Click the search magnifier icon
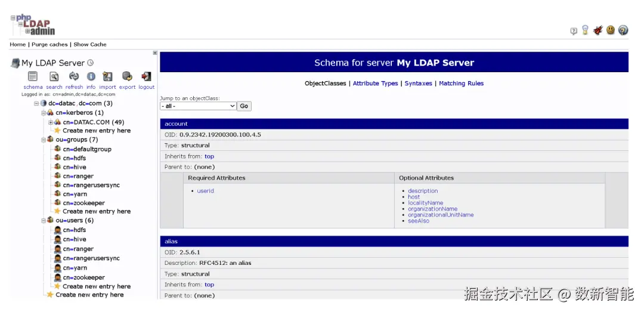 [x=54, y=76]
